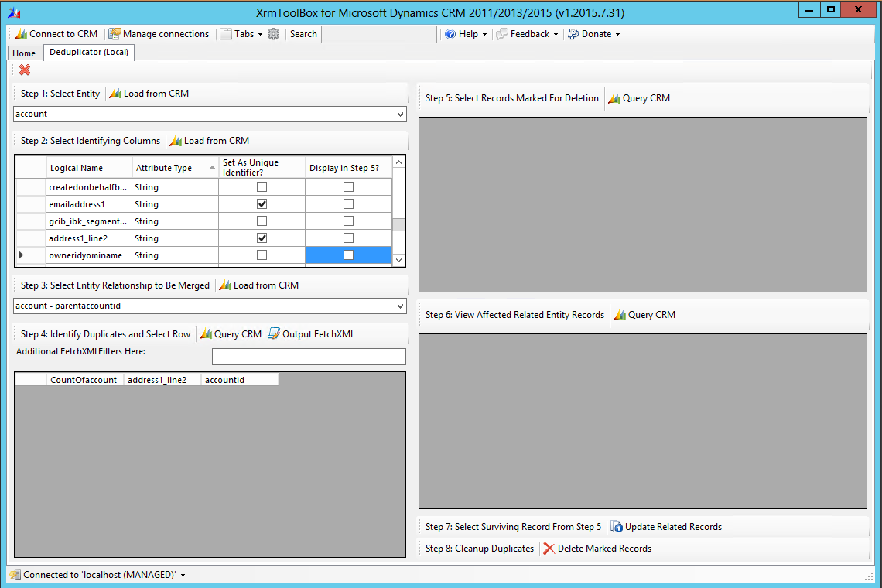Screen dimensions: 882x588
Task: Open Manage connections
Action: (159, 34)
